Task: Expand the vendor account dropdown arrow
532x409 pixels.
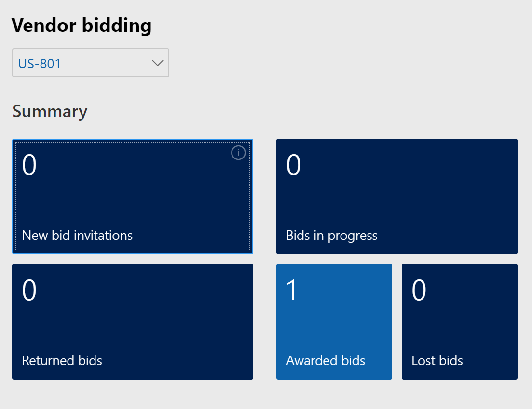Action: 157,63
